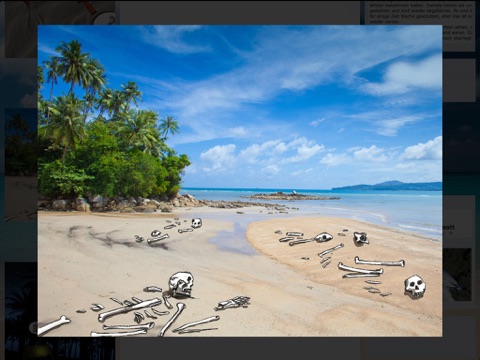480x360 pixels.
Task: Open the dimmed dark thumbnail on background page's right side
Action: (457, 275)
